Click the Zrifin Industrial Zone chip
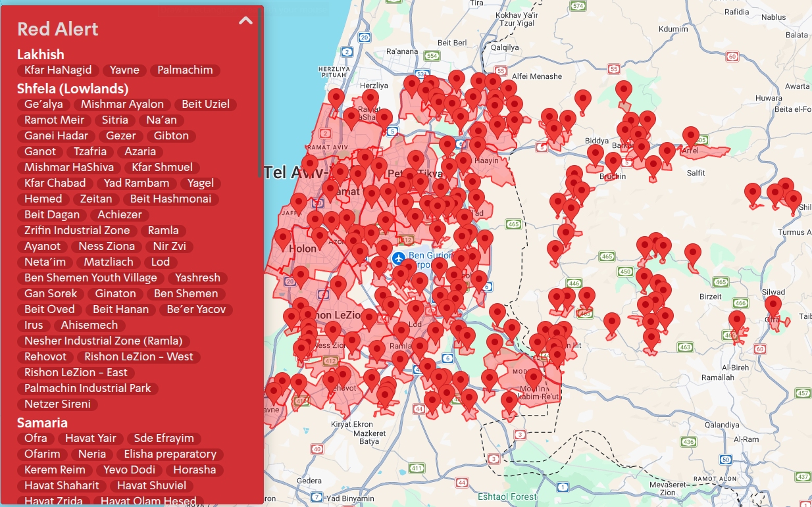The image size is (812, 507). pos(78,231)
